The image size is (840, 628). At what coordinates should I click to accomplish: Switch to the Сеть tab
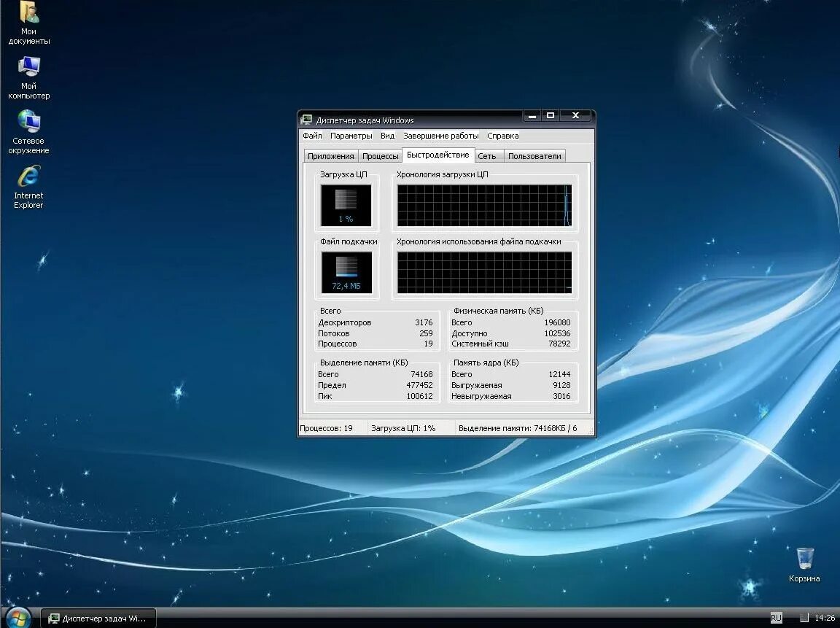[489, 156]
